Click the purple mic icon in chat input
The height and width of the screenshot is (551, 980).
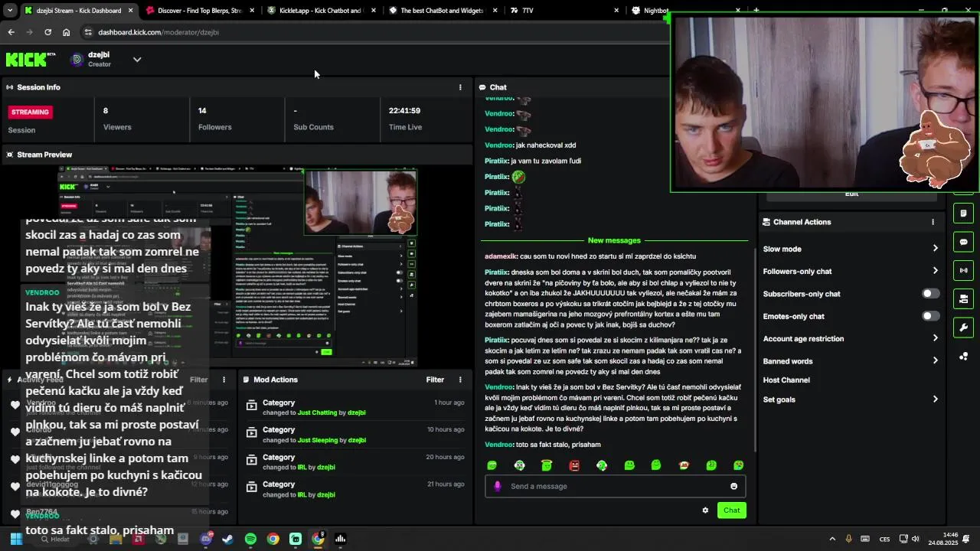(498, 486)
